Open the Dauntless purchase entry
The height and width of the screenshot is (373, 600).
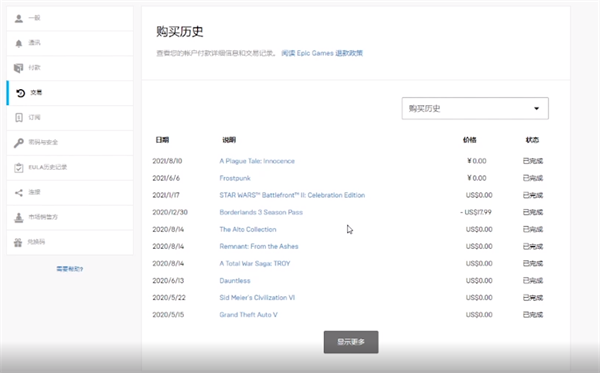(x=235, y=281)
